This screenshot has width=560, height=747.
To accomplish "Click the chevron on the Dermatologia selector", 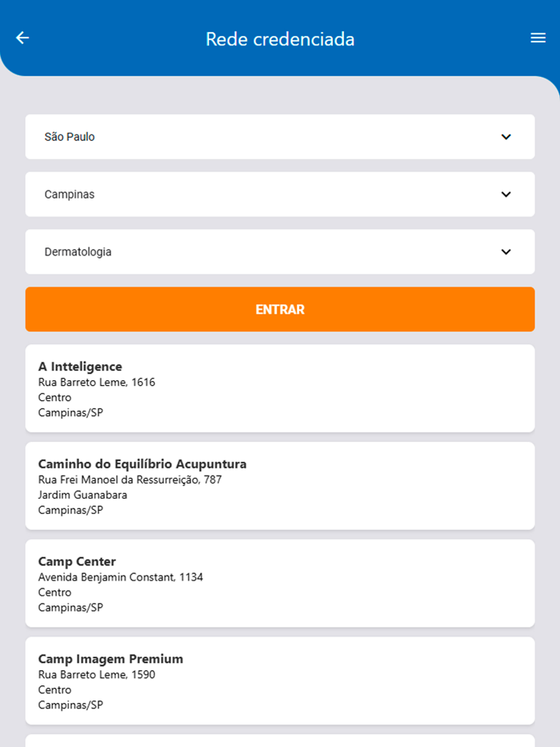I will (506, 251).
